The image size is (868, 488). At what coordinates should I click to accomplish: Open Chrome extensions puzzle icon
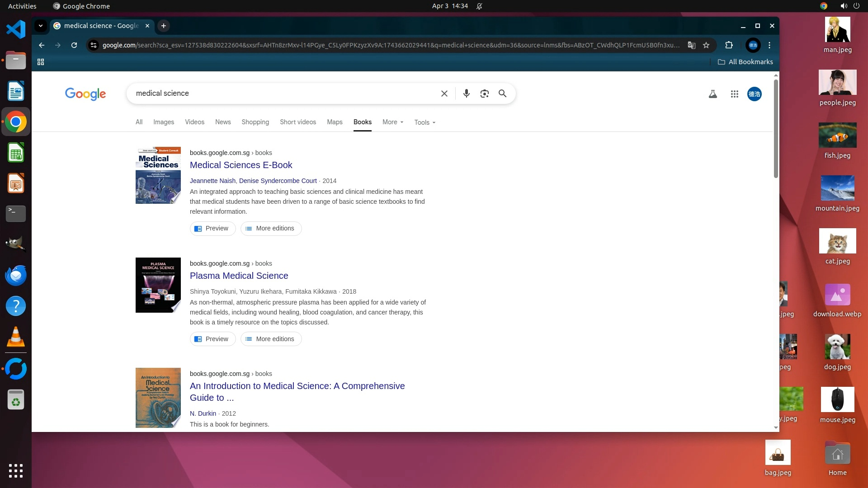729,45
